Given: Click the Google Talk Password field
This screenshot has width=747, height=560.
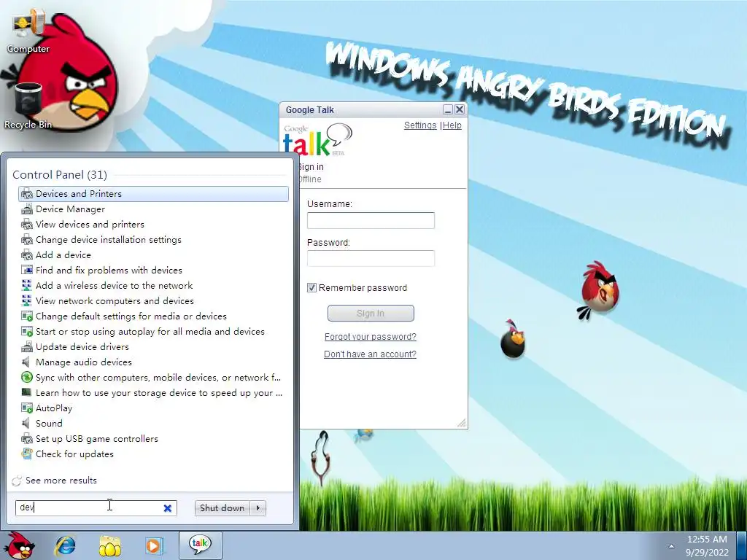Looking at the screenshot, I should point(371,259).
